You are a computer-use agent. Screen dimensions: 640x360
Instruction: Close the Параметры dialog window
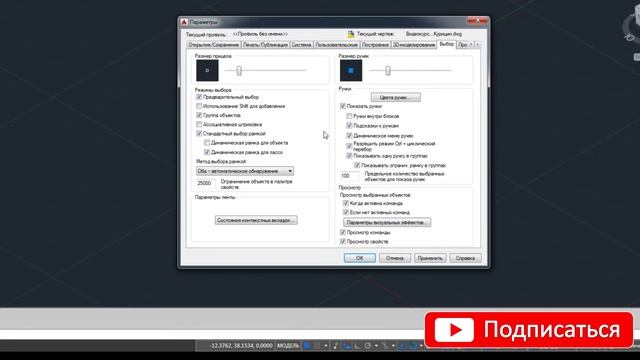[x=478, y=20]
